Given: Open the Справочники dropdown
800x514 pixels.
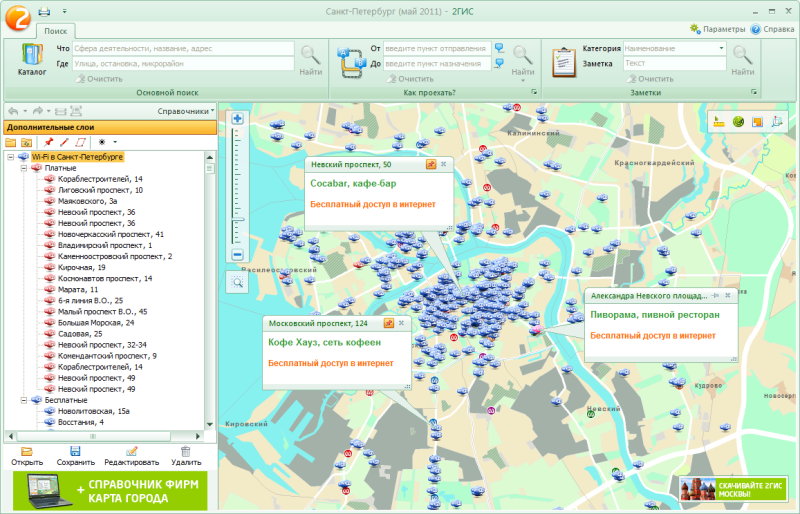Looking at the screenshot, I should point(186,111).
